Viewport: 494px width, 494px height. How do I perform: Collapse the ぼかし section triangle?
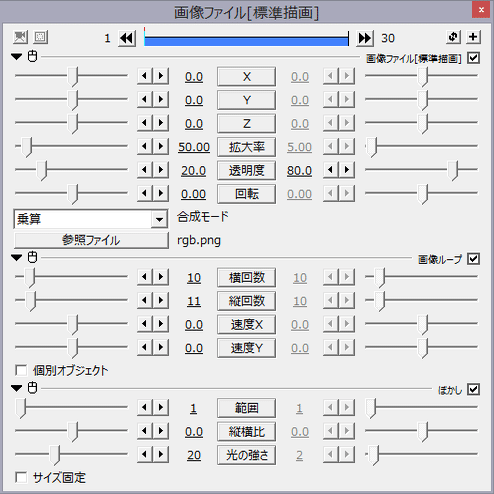click(16, 388)
